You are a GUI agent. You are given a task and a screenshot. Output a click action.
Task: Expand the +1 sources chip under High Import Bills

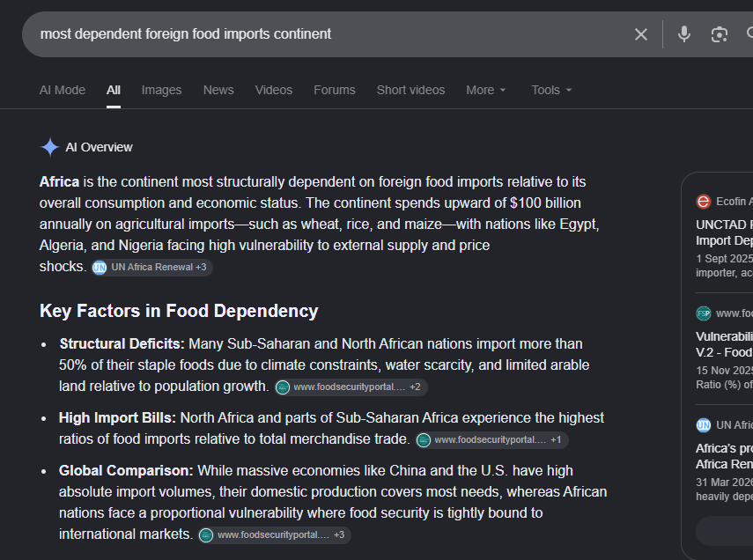(491, 440)
